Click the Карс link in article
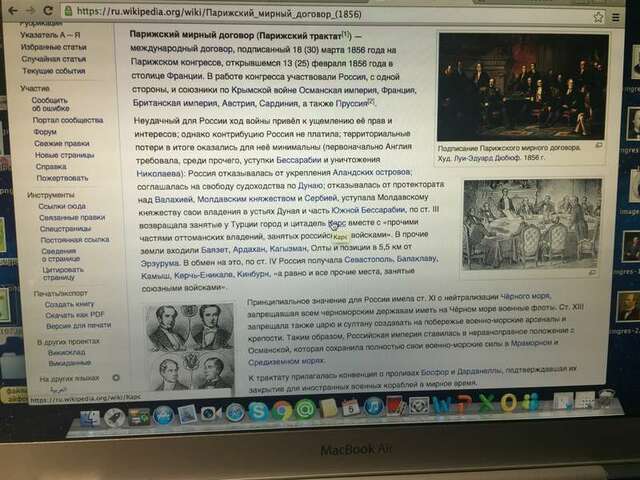Viewport: 640px width, 480px height. point(337,223)
